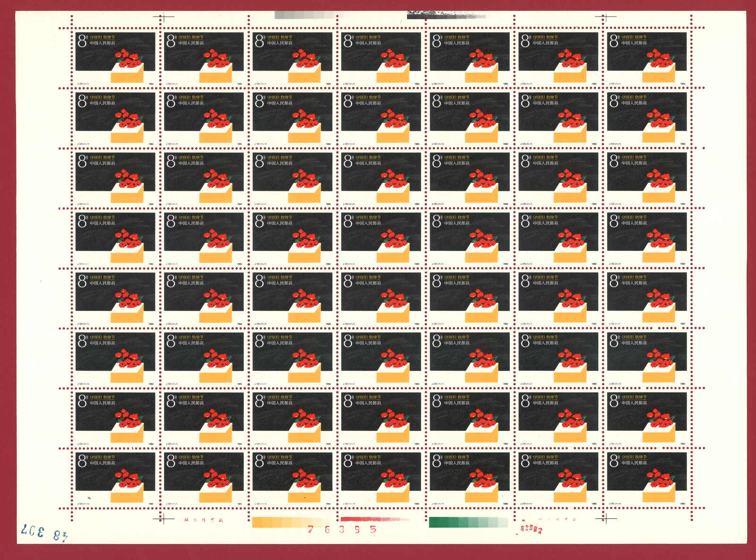Click the orange box on bottom-right stamp
The width and height of the screenshot is (756, 560).
(x=659, y=493)
